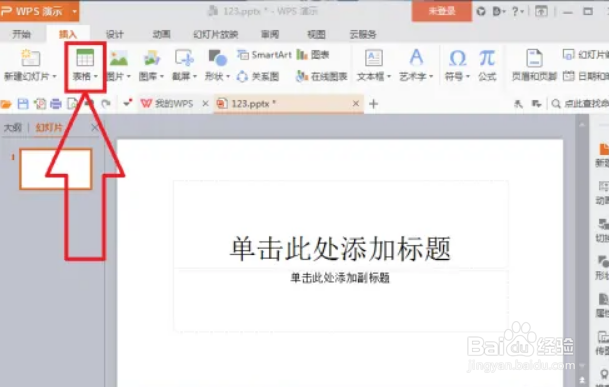This screenshot has width=609, height=387.
Task: Select the 幻灯片 slides pane tab
Action: 49,127
